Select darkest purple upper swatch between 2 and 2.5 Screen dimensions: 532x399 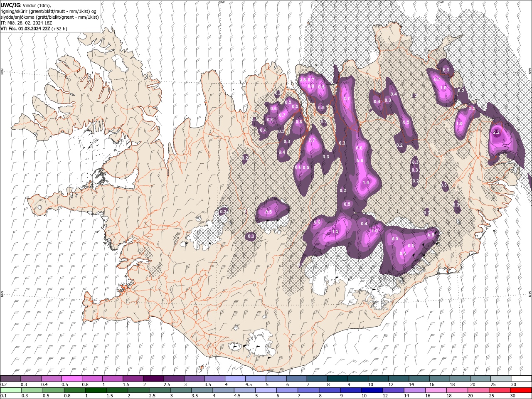pos(153,379)
